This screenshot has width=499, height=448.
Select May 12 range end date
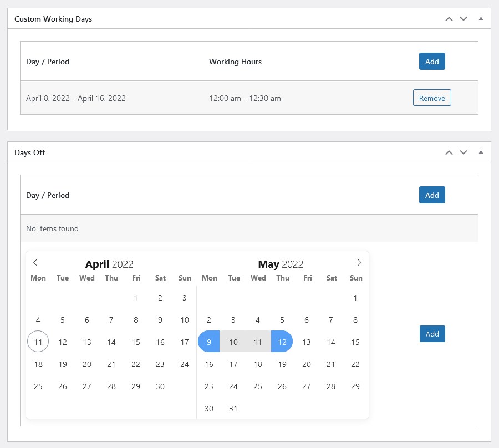coord(282,342)
